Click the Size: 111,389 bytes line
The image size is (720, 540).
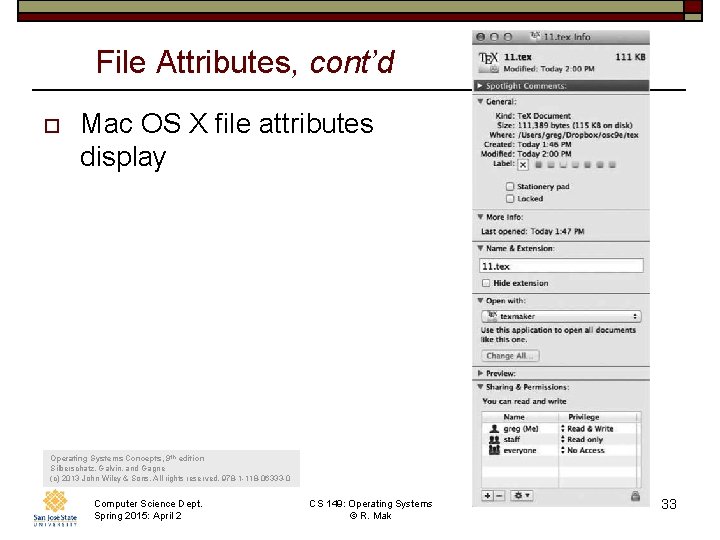(x=565, y=125)
